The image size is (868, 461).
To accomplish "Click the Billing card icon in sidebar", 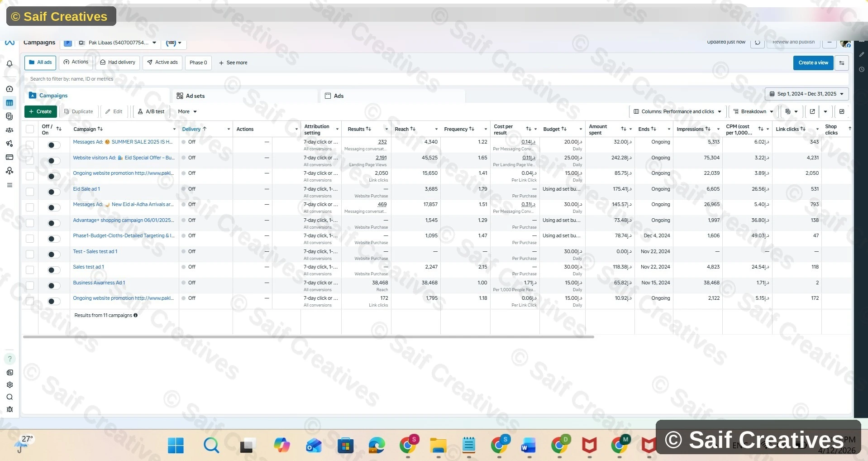I will tap(10, 157).
